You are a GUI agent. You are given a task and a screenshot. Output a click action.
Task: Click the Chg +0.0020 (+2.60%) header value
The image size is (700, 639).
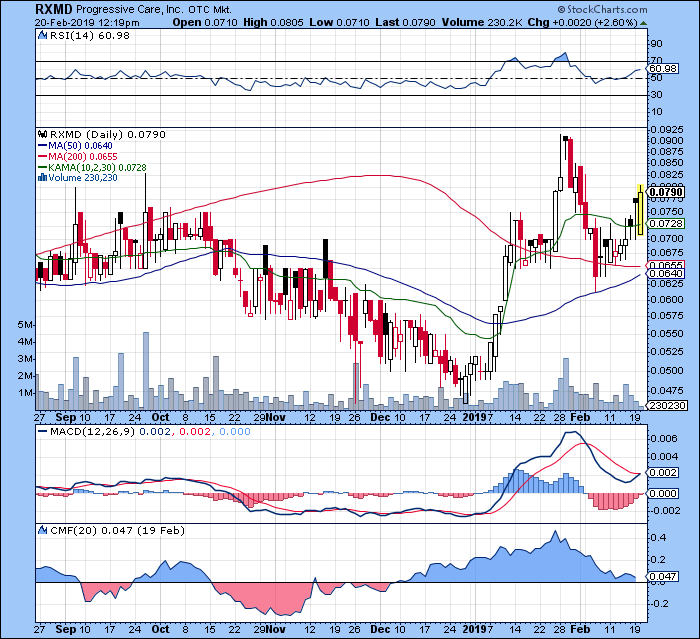583,22
